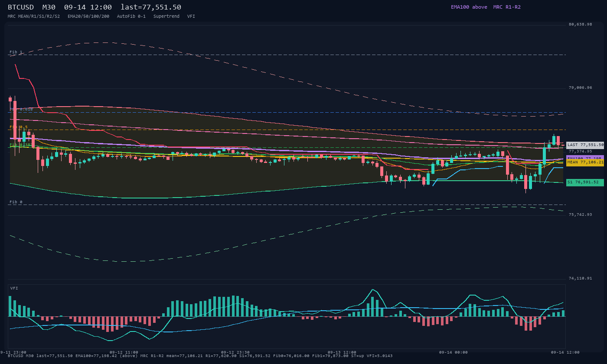Screen dimensions: 607x364
Task: Click the Fib 0.5 level label
Action: pyautogui.click(x=19, y=127)
